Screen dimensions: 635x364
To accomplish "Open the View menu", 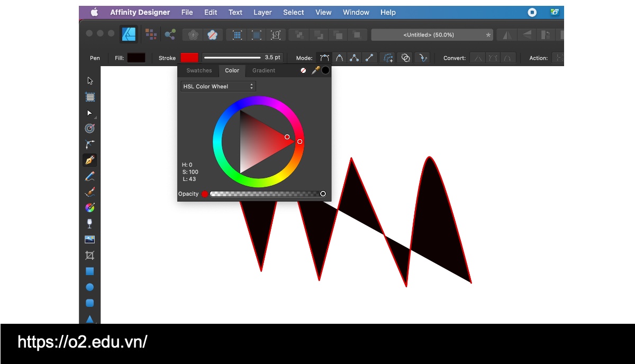I will pos(323,12).
